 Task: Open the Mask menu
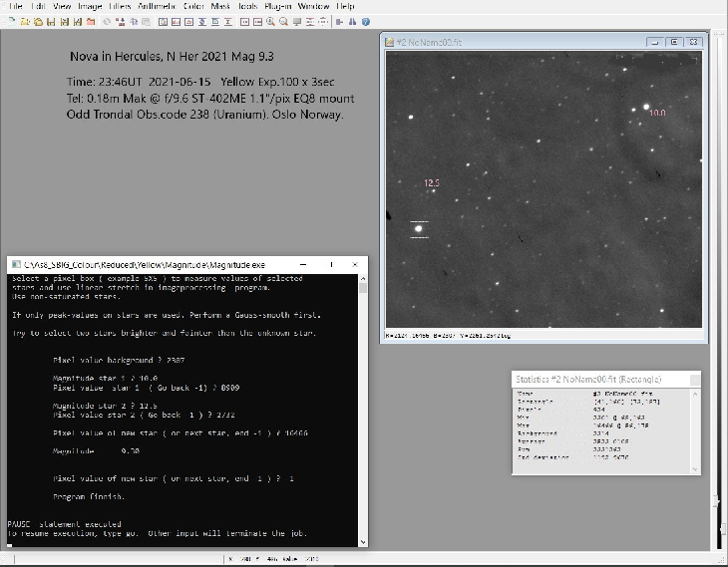[x=220, y=6]
